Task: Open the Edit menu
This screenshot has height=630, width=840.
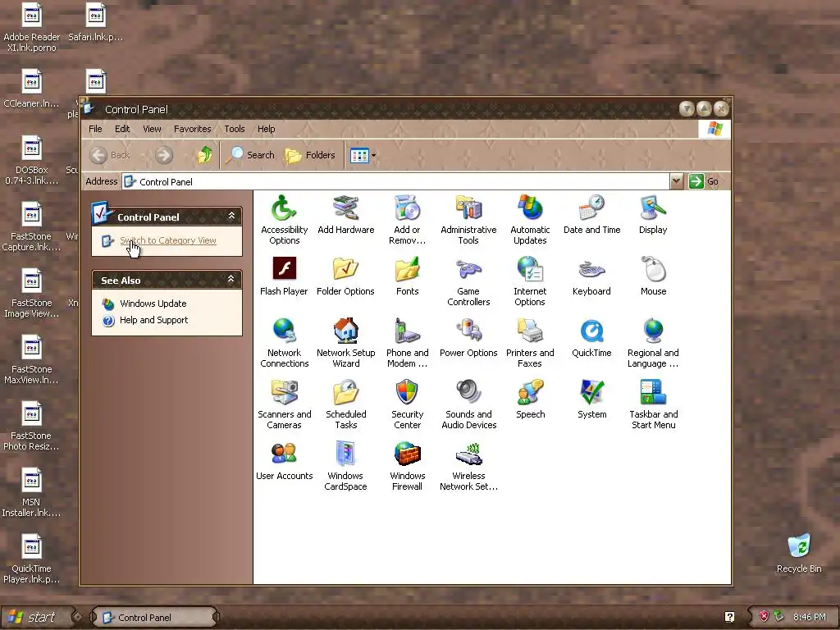Action: click(x=122, y=129)
